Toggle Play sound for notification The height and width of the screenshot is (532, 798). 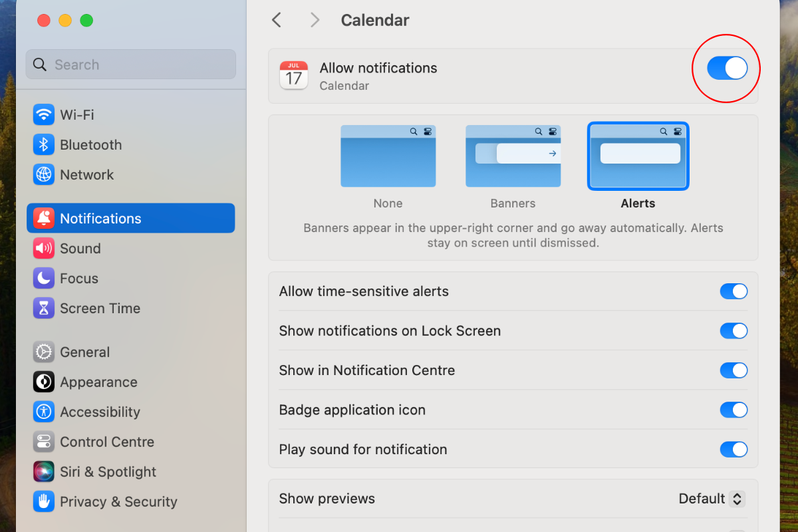(733, 450)
